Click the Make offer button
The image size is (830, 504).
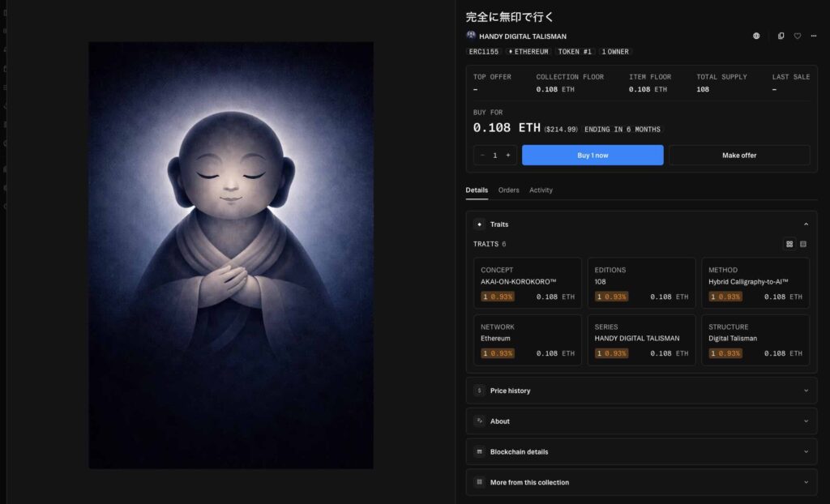point(738,155)
